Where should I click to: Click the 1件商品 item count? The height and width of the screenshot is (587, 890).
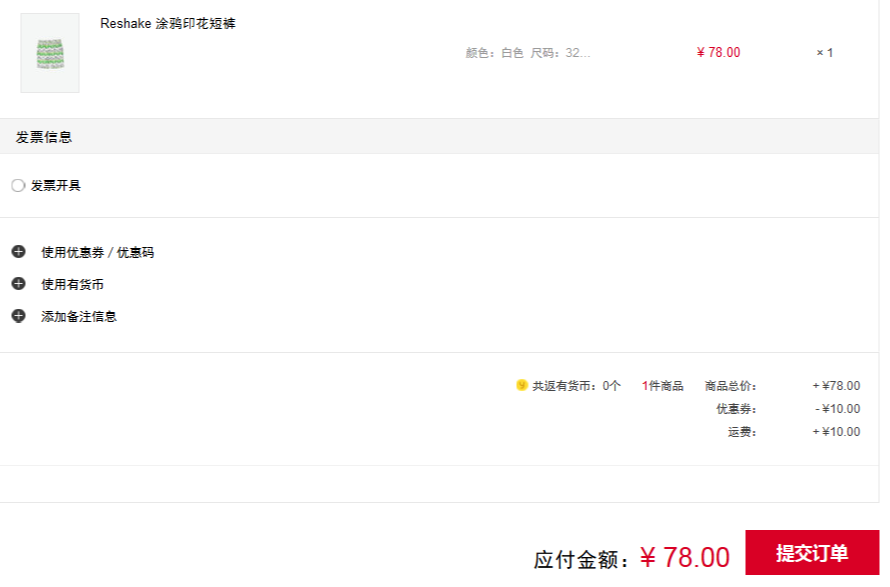[x=662, y=386]
